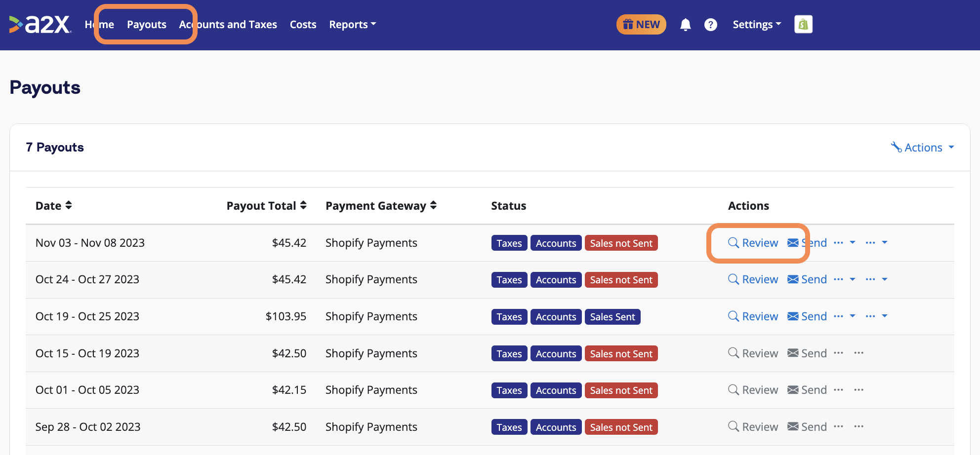The image size is (980, 455).
Task: Review the Nov 03 - Nov 08 payout
Action: point(753,243)
